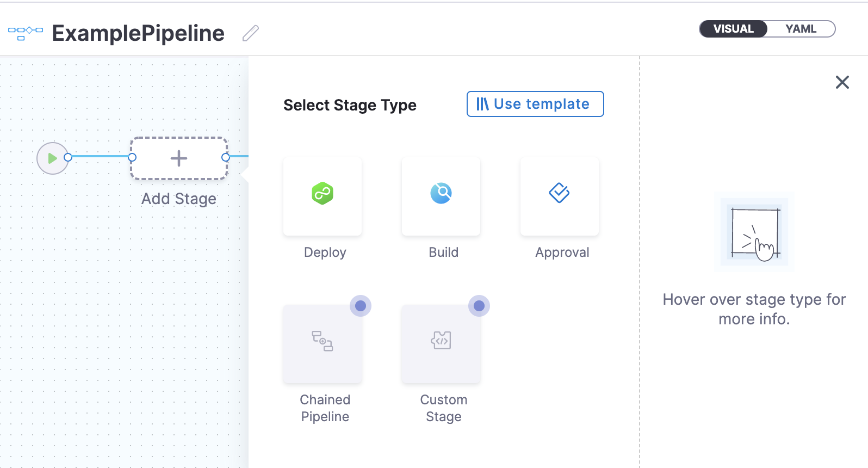Open the Use template button
The image size is (868, 468).
(535, 104)
